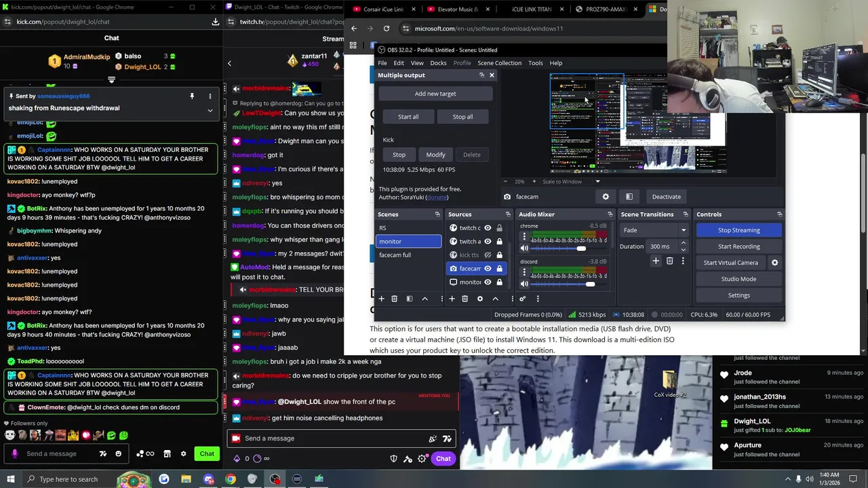
Task: Open scene filters icon in Scenes dock
Action: (410, 299)
